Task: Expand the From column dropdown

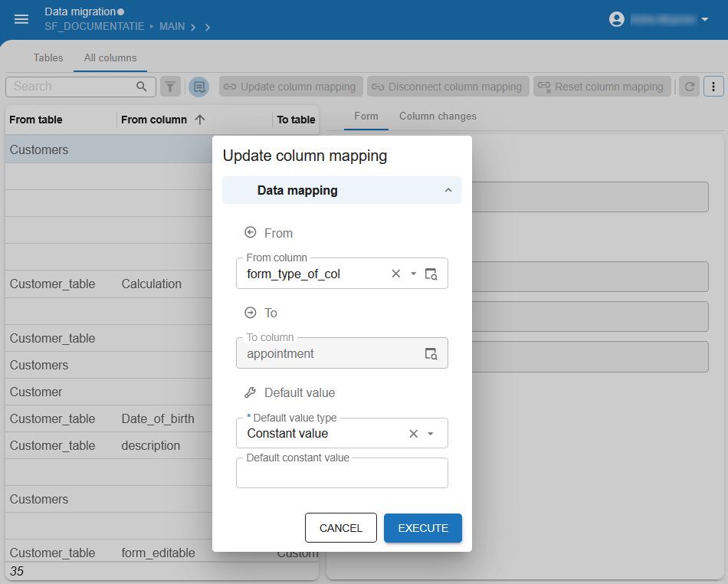Action: [x=414, y=274]
